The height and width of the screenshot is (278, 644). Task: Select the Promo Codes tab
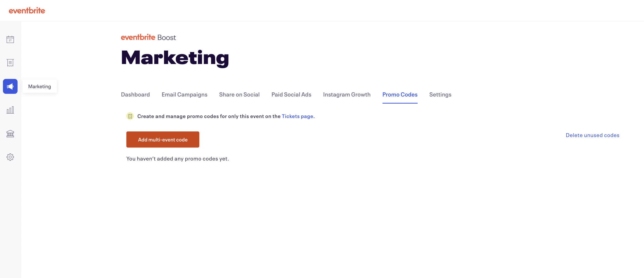tap(400, 95)
